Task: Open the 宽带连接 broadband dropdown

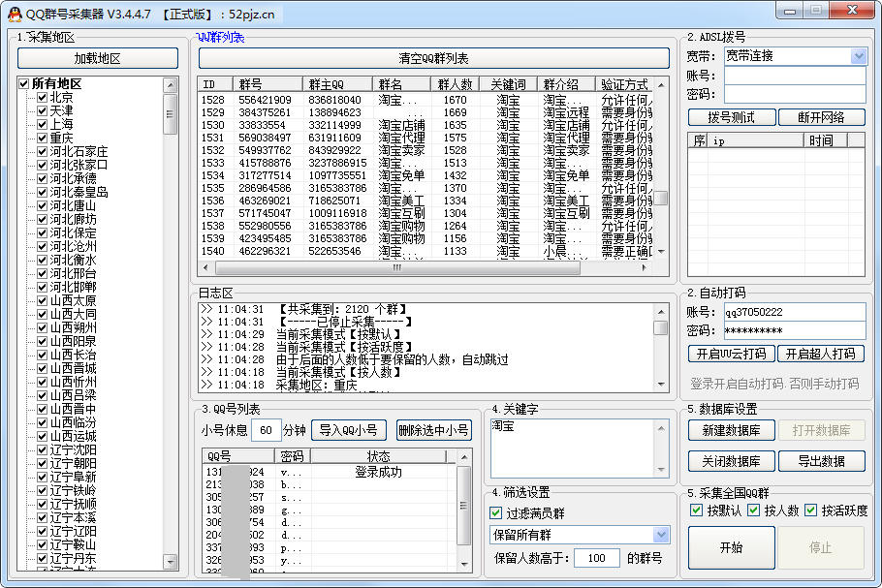Action: coord(858,56)
